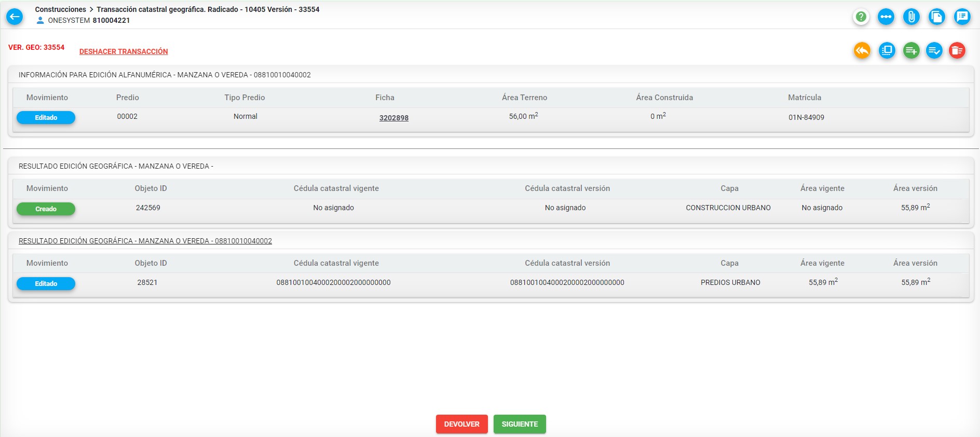Click the Movimiento header of the alfanumérica table
The height and width of the screenshot is (437, 980).
pyautogui.click(x=47, y=98)
